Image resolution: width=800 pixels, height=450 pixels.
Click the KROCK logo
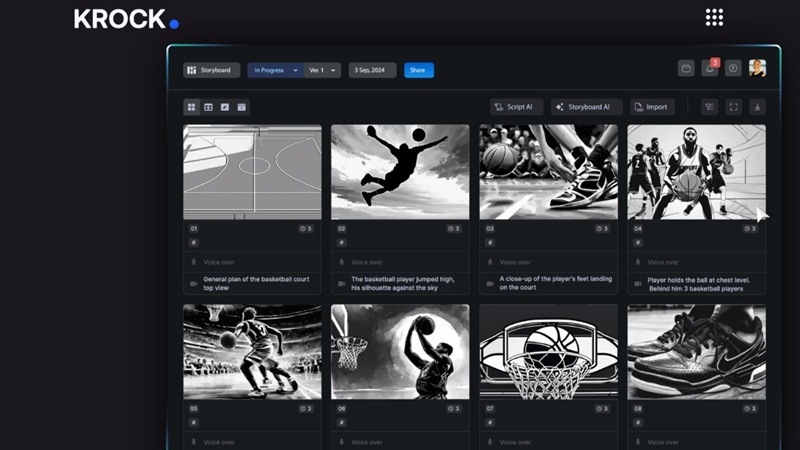126,19
